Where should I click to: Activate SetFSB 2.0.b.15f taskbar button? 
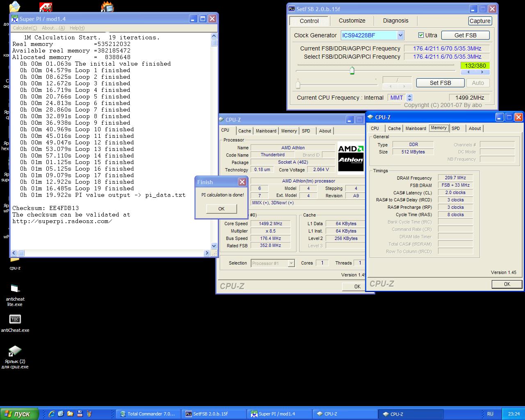click(214, 414)
